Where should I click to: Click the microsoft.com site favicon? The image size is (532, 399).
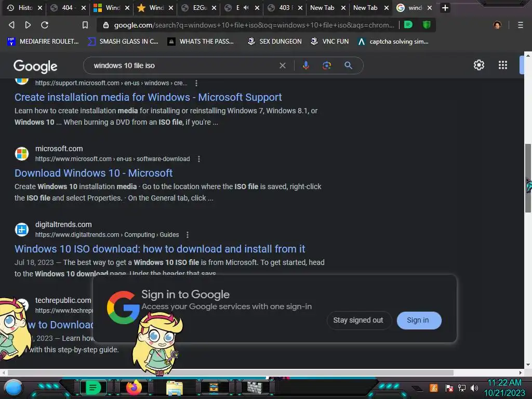point(22,154)
